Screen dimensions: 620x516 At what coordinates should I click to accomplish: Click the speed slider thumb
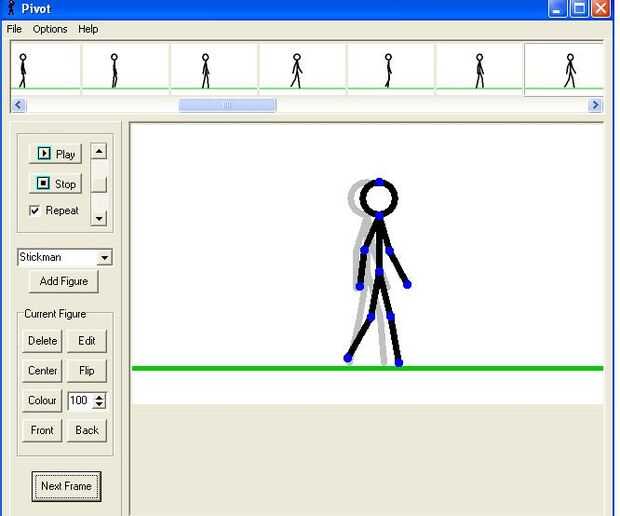tap(99, 184)
